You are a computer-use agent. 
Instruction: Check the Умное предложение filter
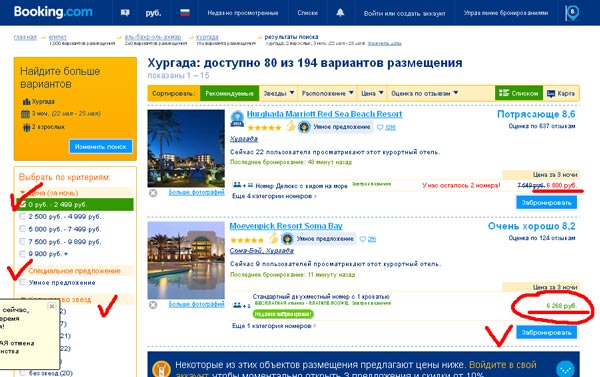tap(23, 282)
